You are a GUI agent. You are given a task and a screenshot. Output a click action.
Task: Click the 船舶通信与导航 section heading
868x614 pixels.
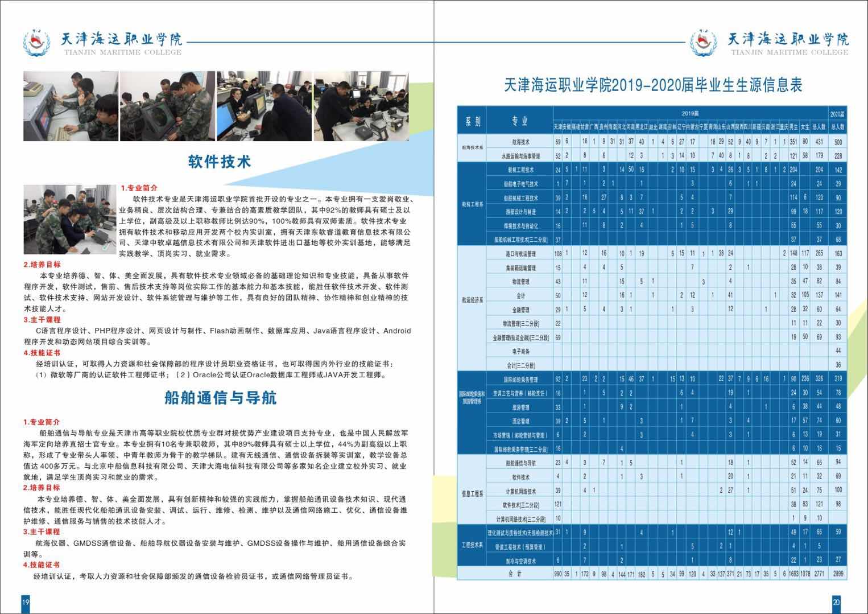pyautogui.click(x=220, y=397)
